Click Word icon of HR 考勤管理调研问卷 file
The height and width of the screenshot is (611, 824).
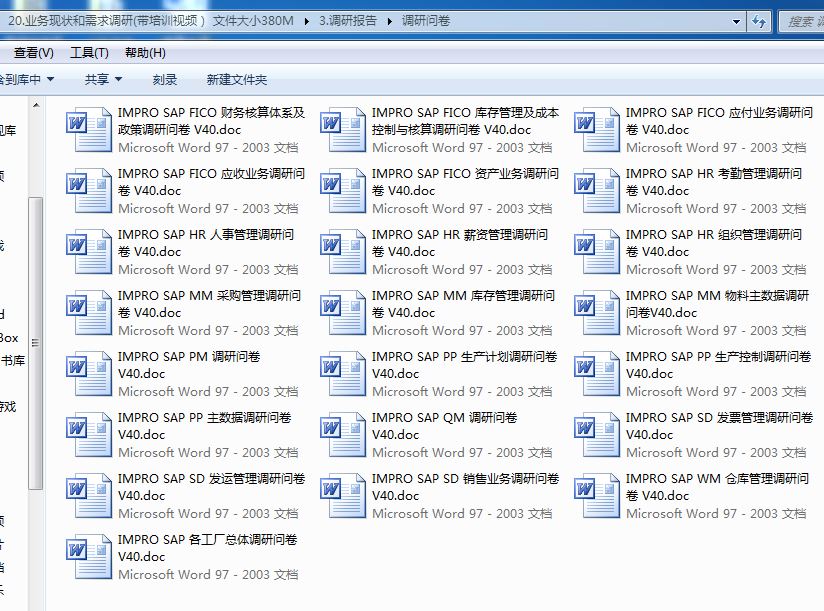pos(597,191)
